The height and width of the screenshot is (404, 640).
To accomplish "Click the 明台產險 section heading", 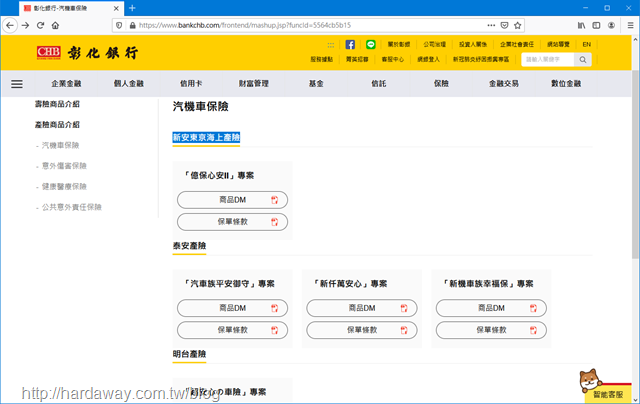I will click(189, 354).
